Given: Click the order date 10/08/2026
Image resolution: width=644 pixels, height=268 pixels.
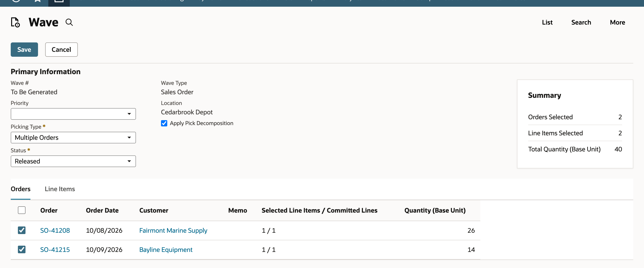Looking at the screenshot, I should (x=104, y=230).
